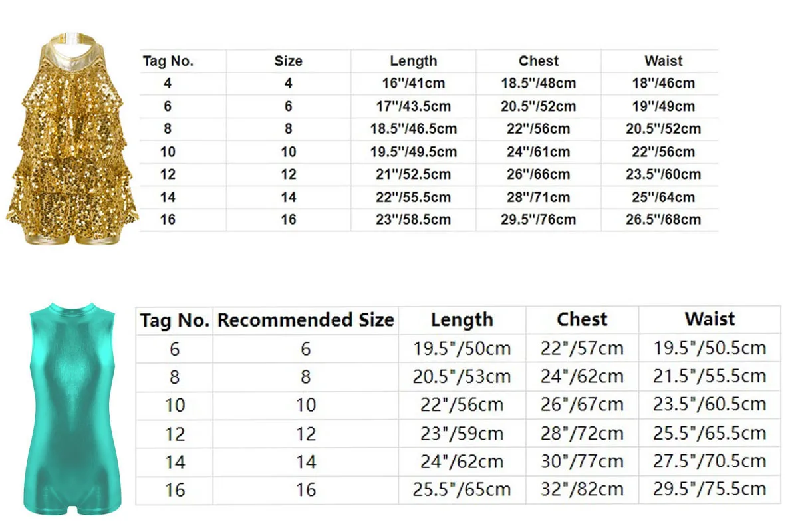798x532 pixels.
Task: Click the Tag No. header in top table
Action: [168, 61]
